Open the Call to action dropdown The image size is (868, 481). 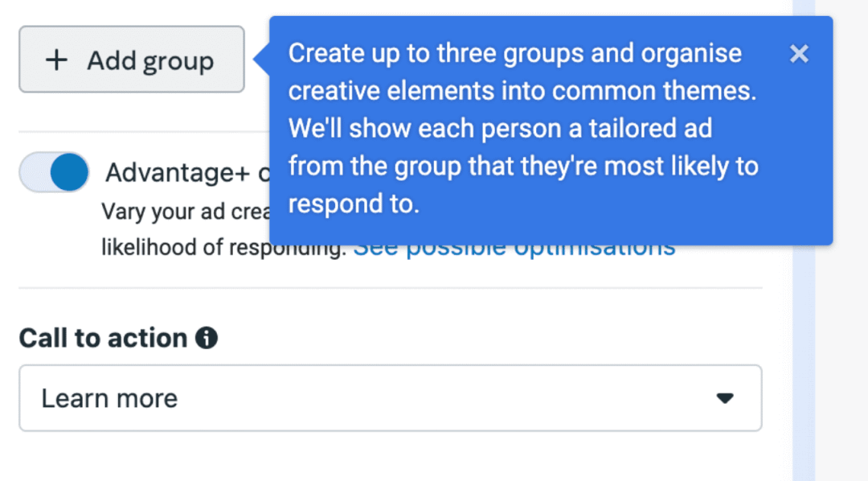click(x=391, y=398)
